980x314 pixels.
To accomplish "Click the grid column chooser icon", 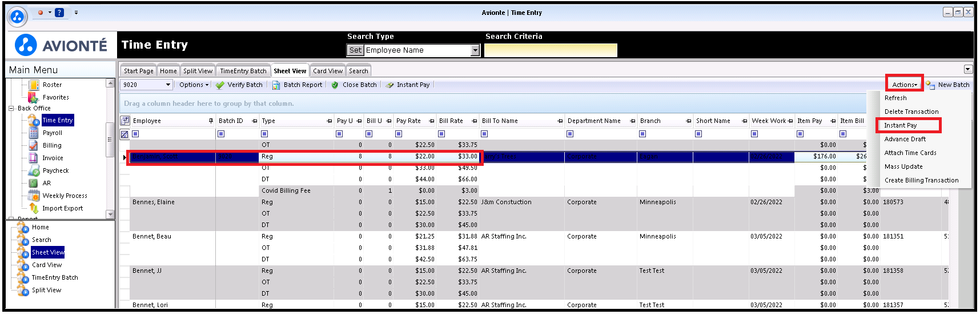I will pyautogui.click(x=125, y=121).
